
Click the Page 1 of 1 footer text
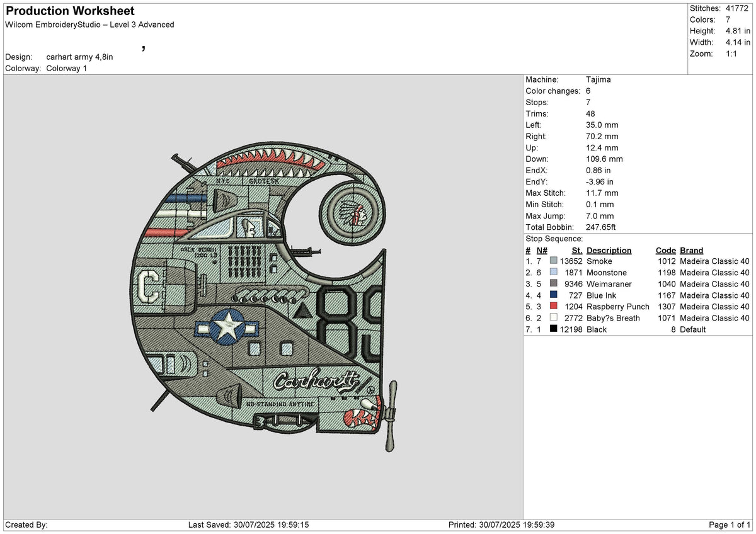click(x=730, y=525)
